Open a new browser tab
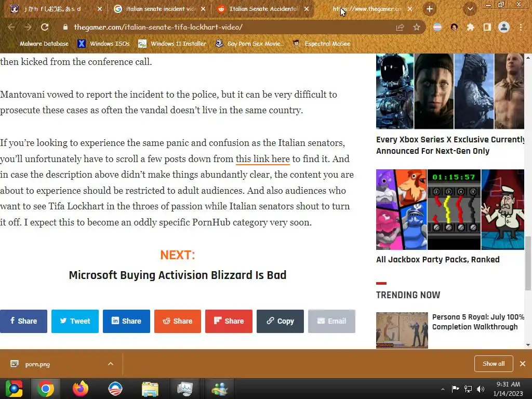 (430, 9)
